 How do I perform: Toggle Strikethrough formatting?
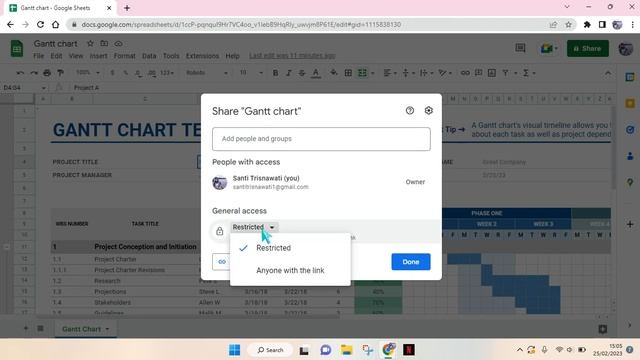pyautogui.click(x=302, y=73)
